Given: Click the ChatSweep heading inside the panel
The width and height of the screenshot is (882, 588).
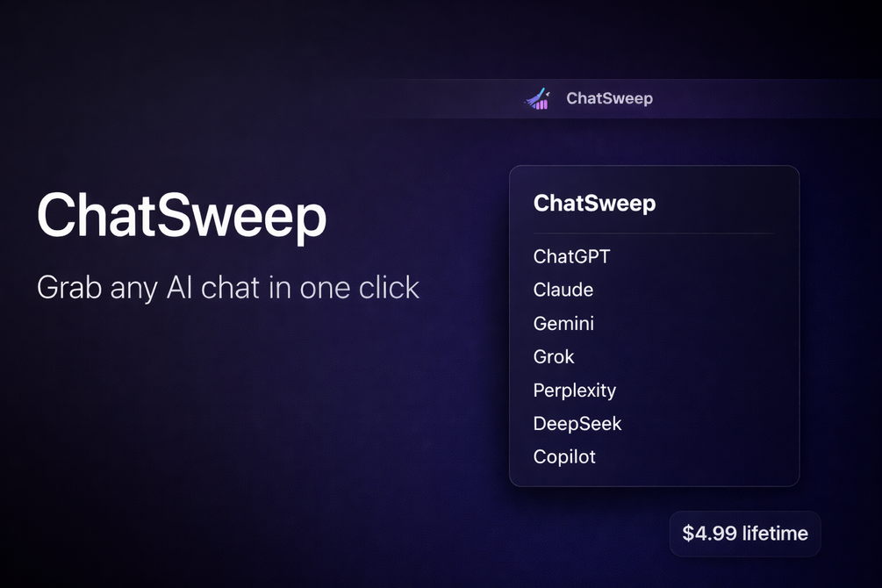Looking at the screenshot, I should point(594,204).
